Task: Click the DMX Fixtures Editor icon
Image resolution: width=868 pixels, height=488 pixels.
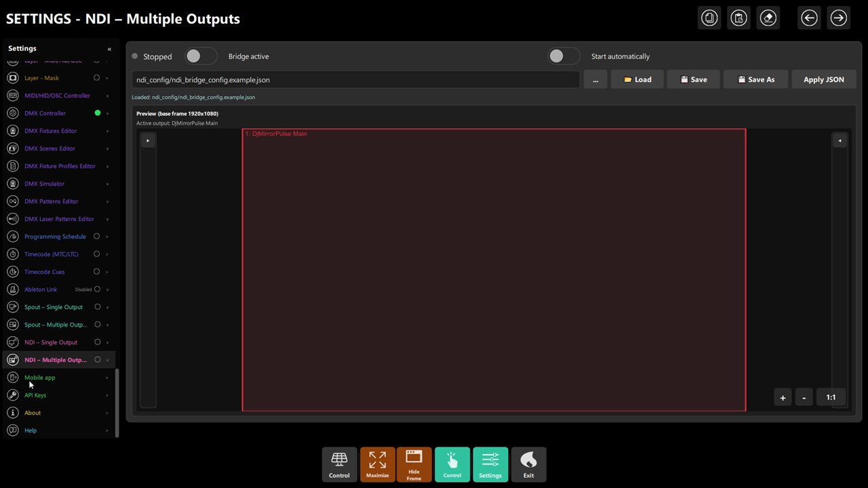Action: pyautogui.click(x=12, y=131)
